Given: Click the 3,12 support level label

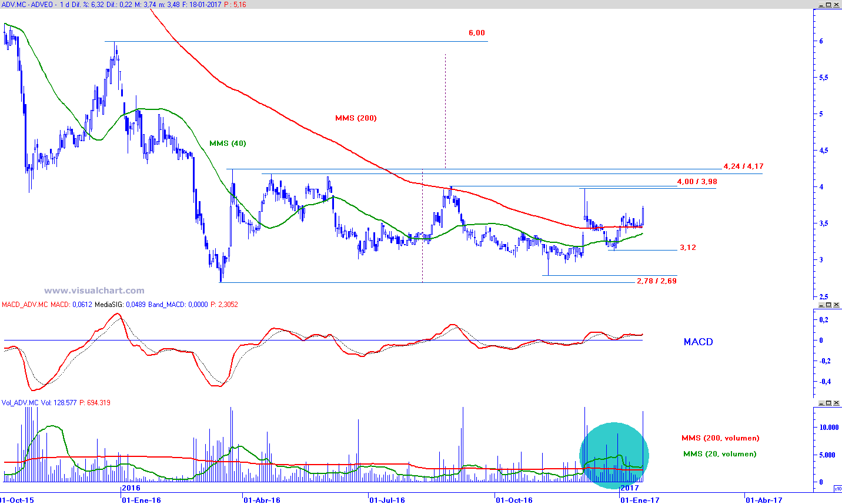Looking at the screenshot, I should point(688,248).
